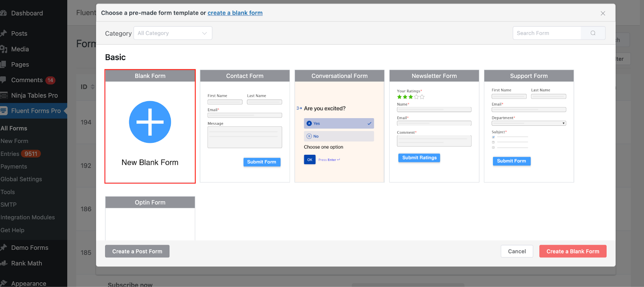The image size is (644, 287).
Task: Click the Posts pin icon
Action: point(3,33)
